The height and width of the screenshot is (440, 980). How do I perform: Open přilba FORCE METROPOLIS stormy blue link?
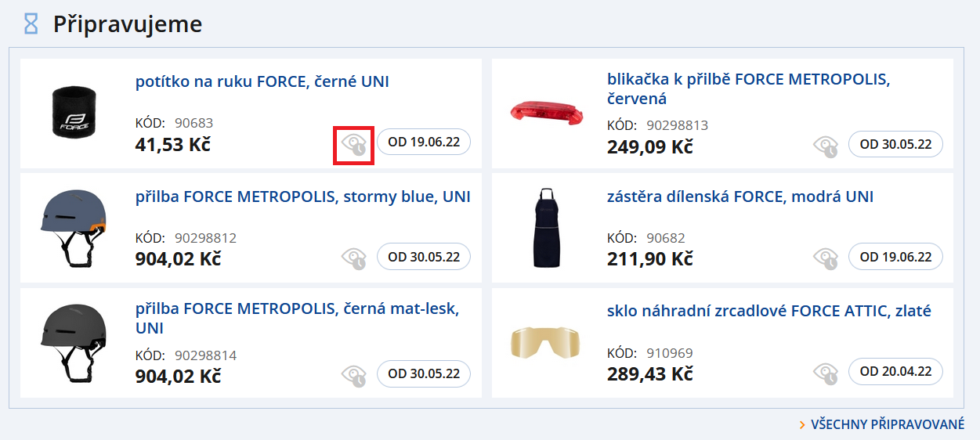tap(302, 197)
